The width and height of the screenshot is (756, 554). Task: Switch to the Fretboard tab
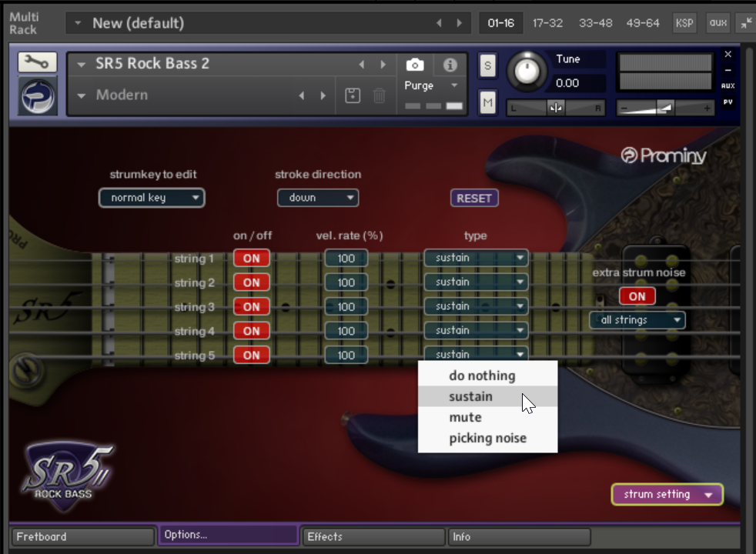click(82, 536)
